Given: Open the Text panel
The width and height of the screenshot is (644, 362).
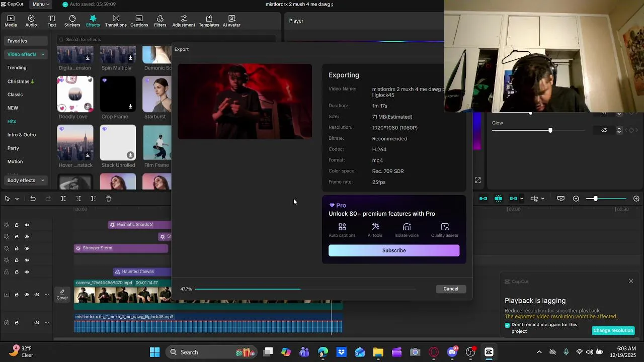Looking at the screenshot, I should (52, 21).
